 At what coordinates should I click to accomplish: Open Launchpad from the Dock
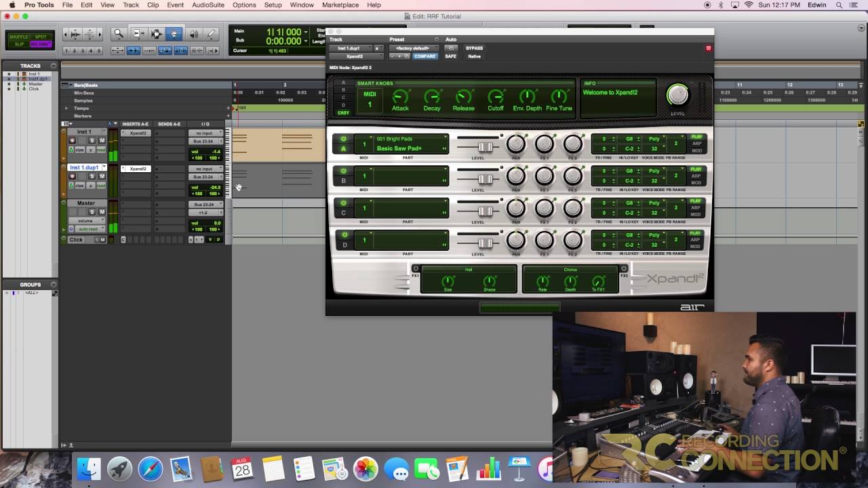(119, 468)
